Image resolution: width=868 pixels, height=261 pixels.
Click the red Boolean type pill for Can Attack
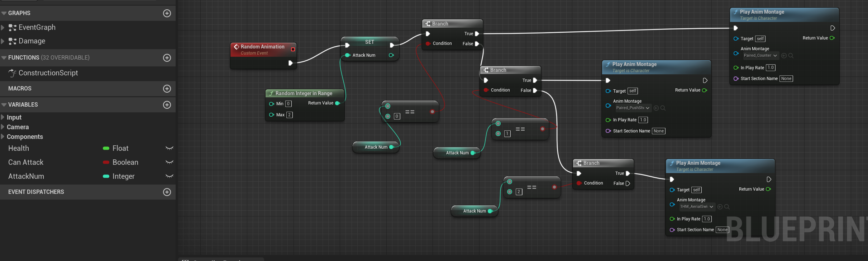pos(106,162)
